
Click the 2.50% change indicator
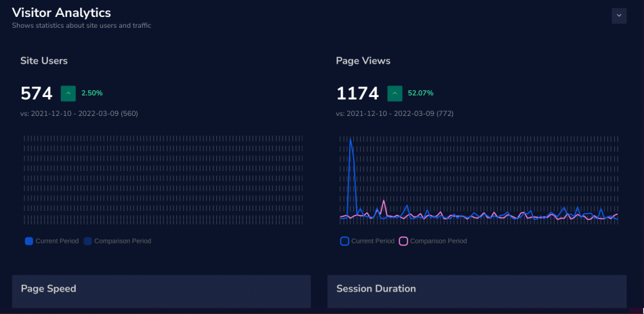click(92, 93)
